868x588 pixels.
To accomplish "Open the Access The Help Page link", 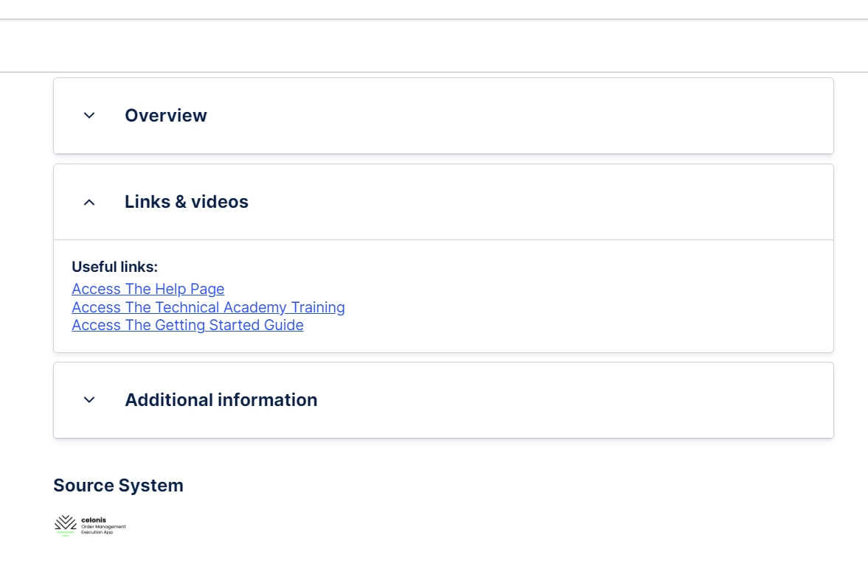I will coord(148,289).
